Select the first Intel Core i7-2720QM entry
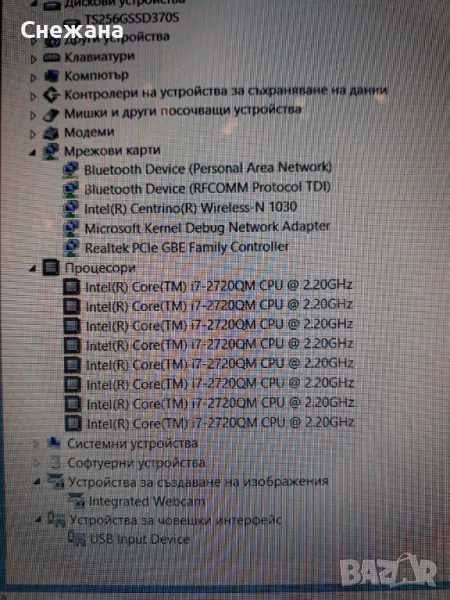The image size is (450, 600). click(x=218, y=286)
